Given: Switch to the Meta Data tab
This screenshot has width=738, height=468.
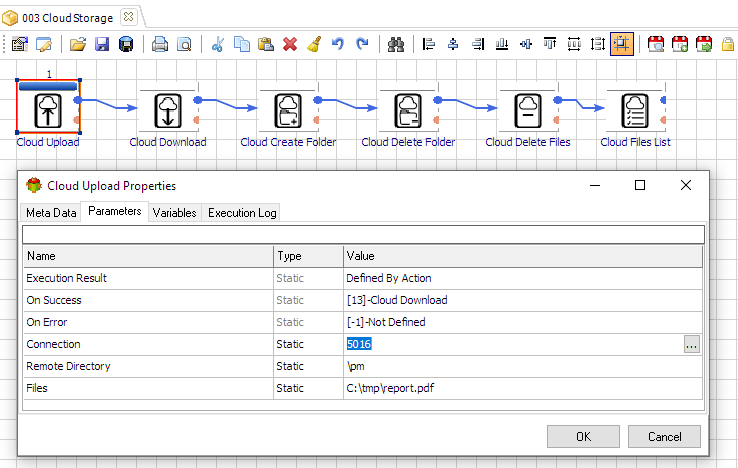Looking at the screenshot, I should coord(51,213).
